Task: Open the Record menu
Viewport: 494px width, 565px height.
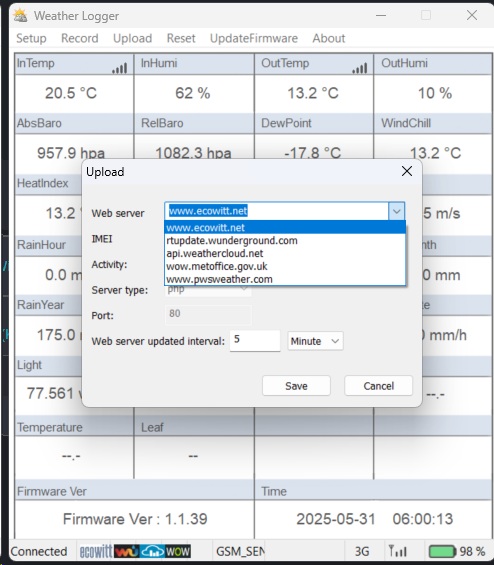Action: (x=80, y=38)
